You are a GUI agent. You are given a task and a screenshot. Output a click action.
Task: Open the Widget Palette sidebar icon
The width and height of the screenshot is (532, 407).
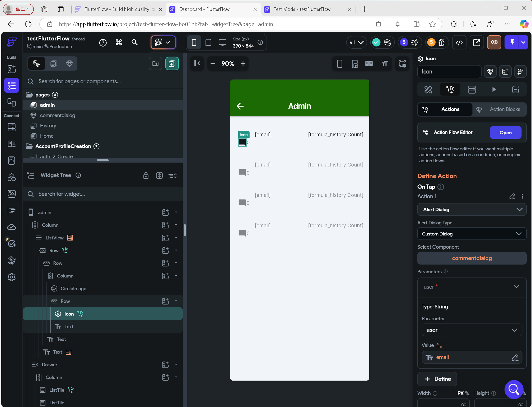tap(12, 69)
